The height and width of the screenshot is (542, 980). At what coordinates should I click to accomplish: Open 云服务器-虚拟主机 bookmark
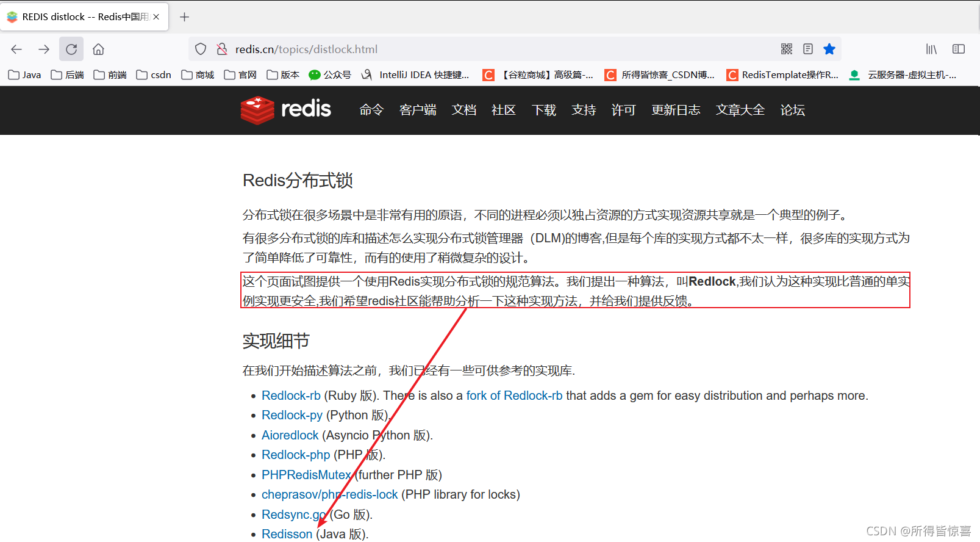pyautogui.click(x=903, y=75)
